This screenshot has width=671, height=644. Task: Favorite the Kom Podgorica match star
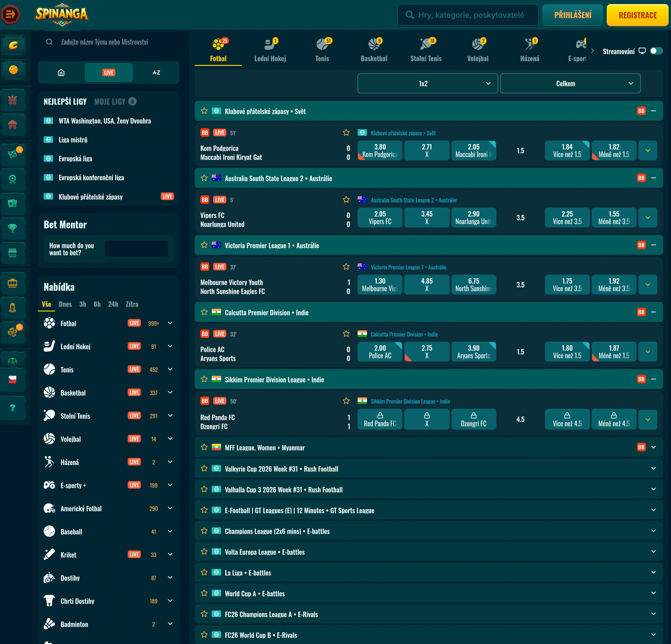[346, 132]
